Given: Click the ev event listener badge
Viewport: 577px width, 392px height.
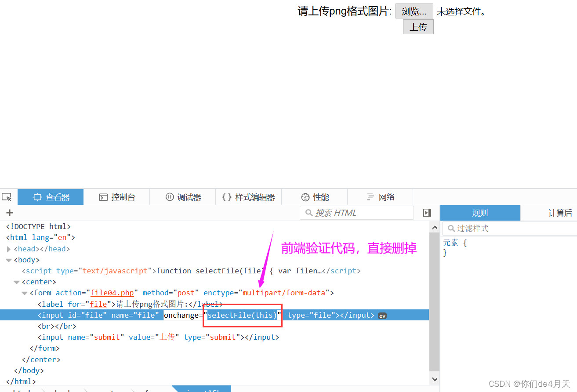Looking at the screenshot, I should [382, 315].
